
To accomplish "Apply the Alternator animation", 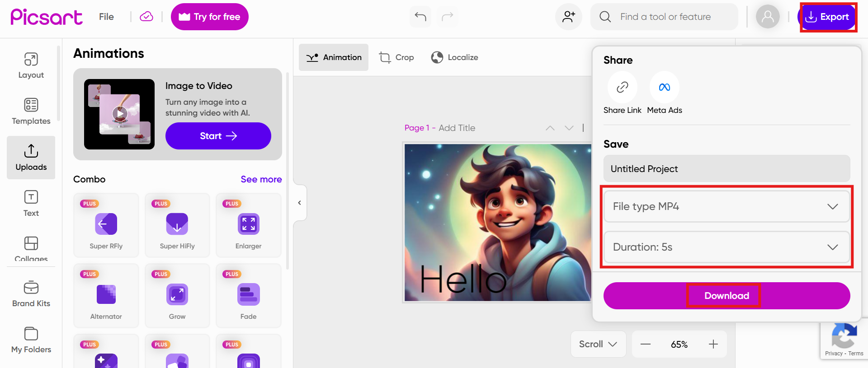I will [106, 296].
